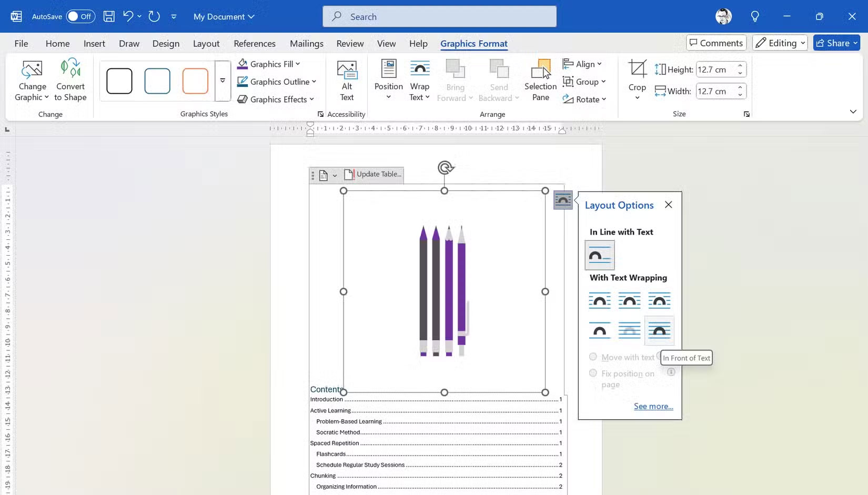Image resolution: width=868 pixels, height=495 pixels.
Task: Select the Fix position on page option
Action: [x=593, y=373]
